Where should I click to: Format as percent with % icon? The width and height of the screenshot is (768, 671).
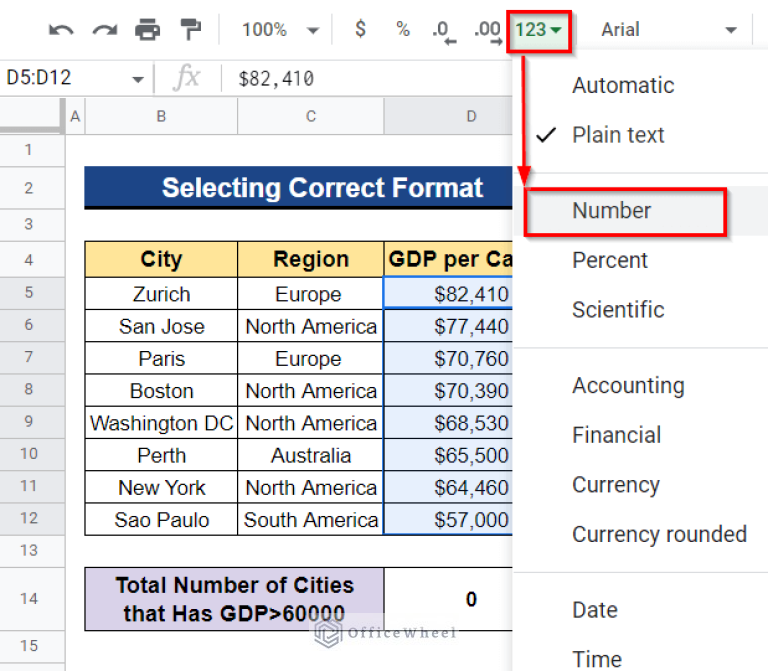(403, 29)
